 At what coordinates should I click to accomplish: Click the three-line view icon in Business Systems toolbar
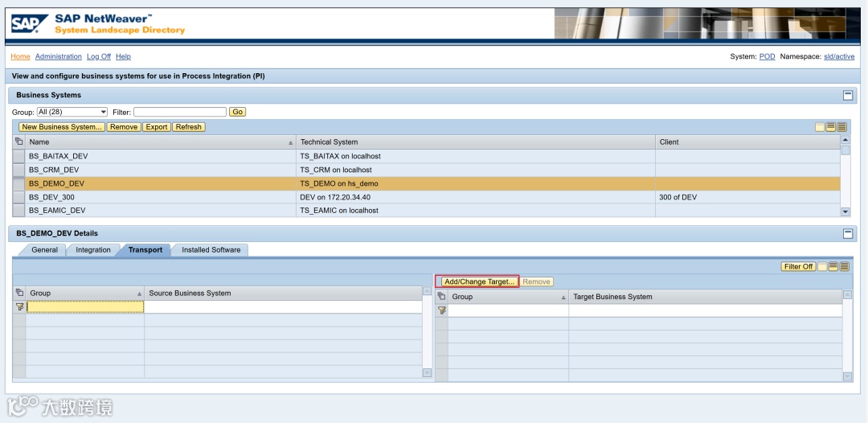tap(842, 127)
